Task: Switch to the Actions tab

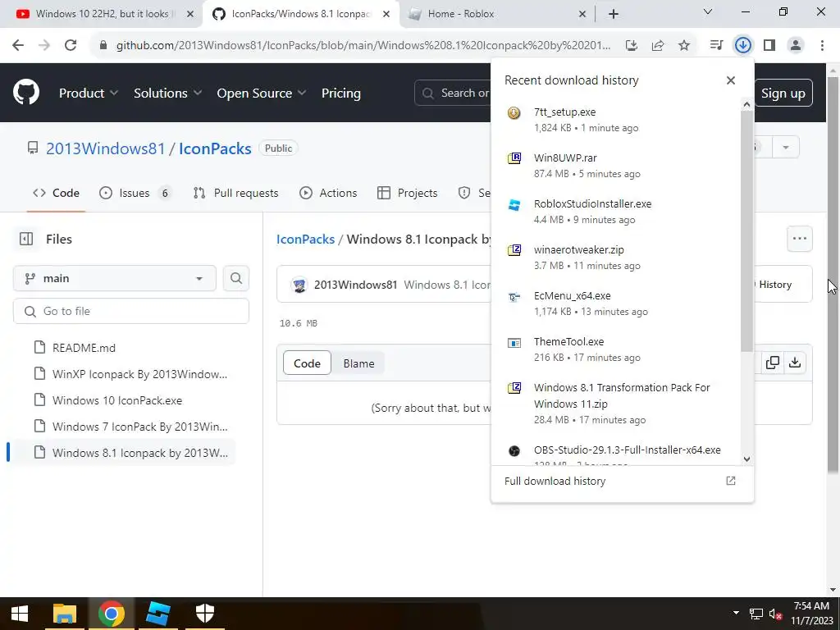Action: click(328, 193)
